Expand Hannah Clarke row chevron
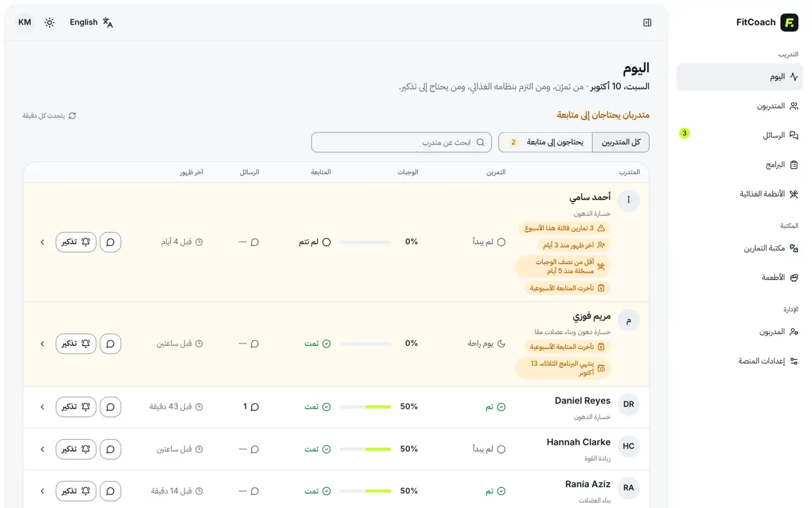Screen dimensions: 812x508 [43, 449]
